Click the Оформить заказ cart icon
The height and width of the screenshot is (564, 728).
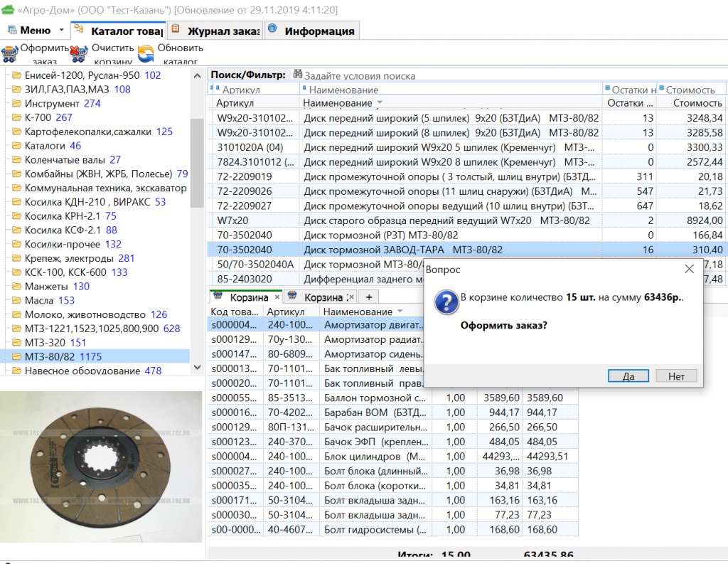9,53
